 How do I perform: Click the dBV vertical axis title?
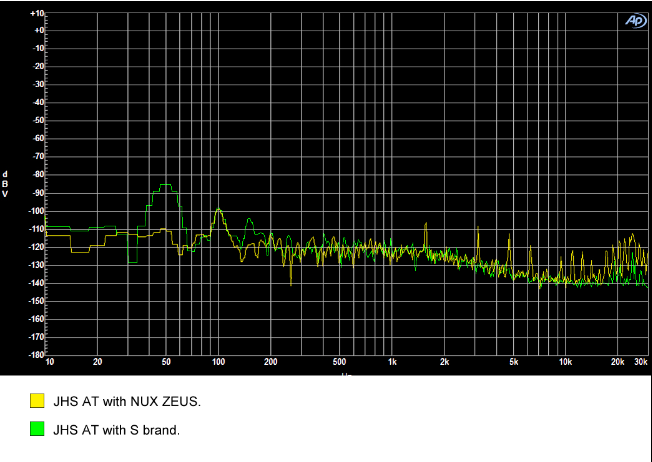[x=6, y=184]
